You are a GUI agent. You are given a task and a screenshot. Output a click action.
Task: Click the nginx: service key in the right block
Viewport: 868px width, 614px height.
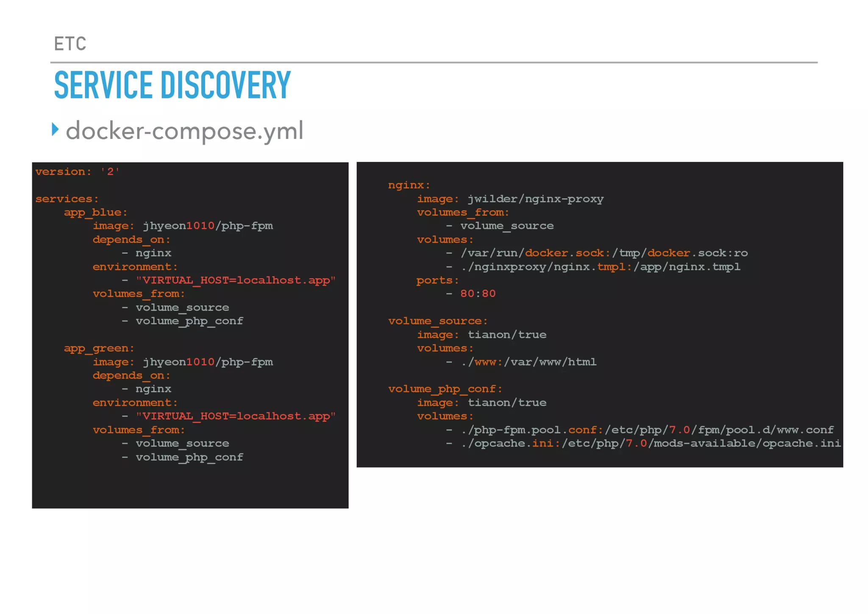[409, 185]
